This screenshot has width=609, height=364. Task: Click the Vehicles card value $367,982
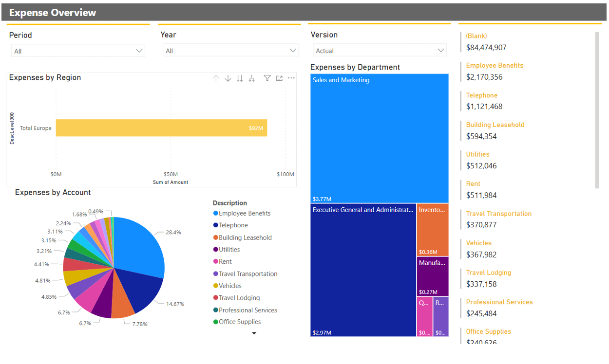coord(481,255)
